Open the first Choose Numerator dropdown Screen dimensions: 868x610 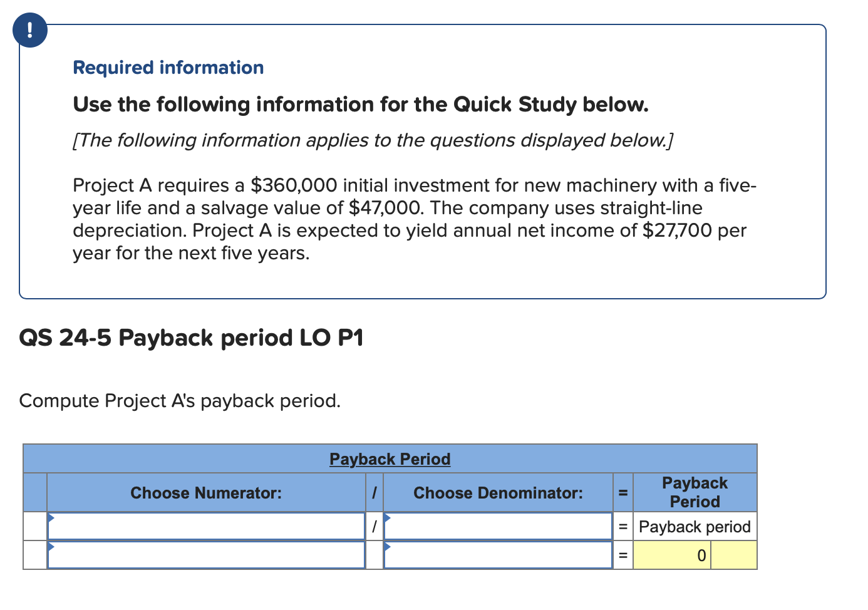pos(52,519)
